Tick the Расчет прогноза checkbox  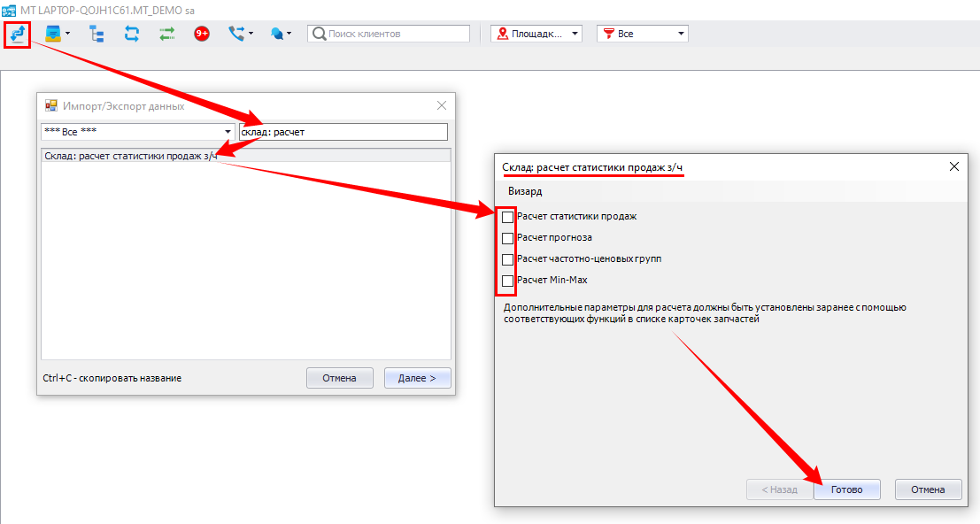click(x=507, y=238)
